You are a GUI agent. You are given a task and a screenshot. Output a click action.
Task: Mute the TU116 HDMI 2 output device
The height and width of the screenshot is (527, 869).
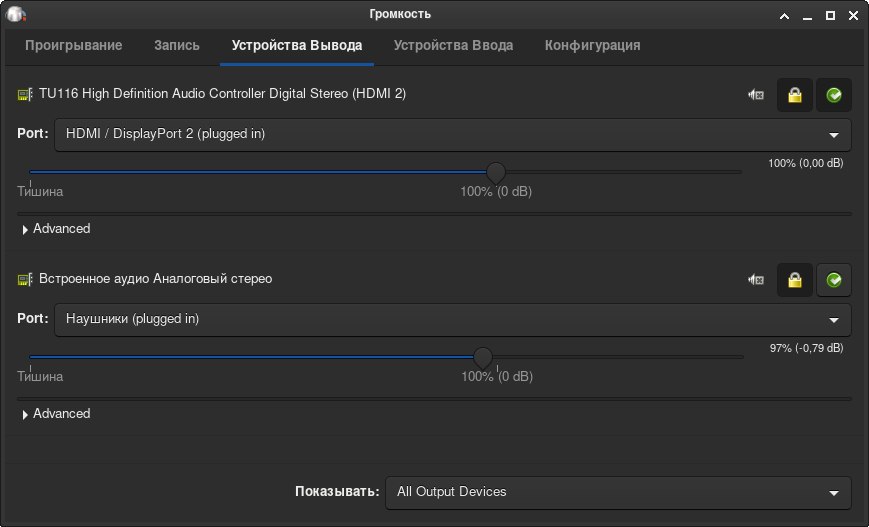pos(756,95)
